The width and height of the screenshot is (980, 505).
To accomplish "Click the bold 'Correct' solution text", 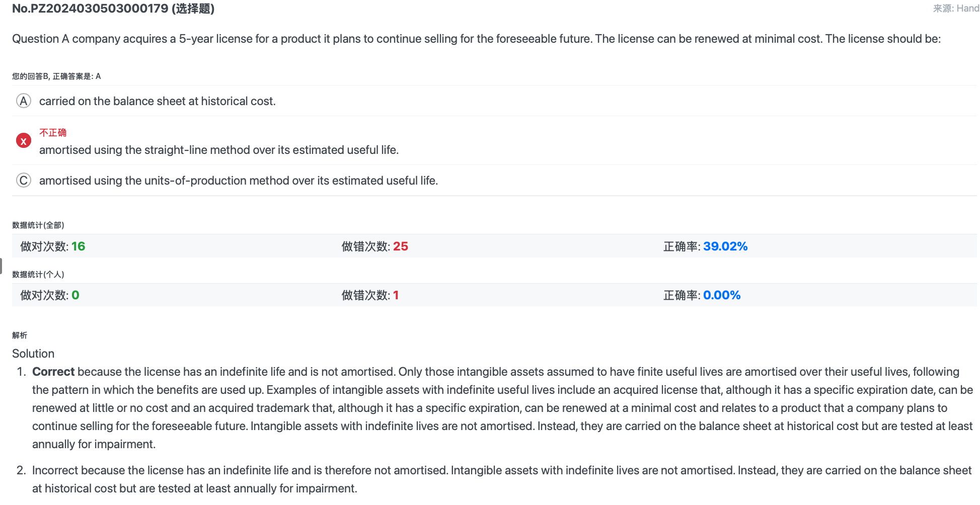I will 53,372.
